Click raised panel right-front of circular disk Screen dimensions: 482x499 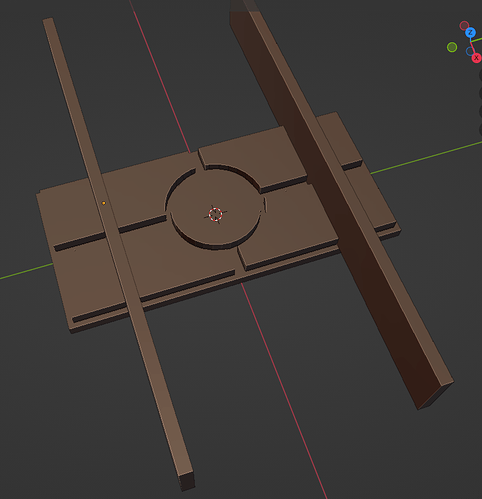[287, 230]
